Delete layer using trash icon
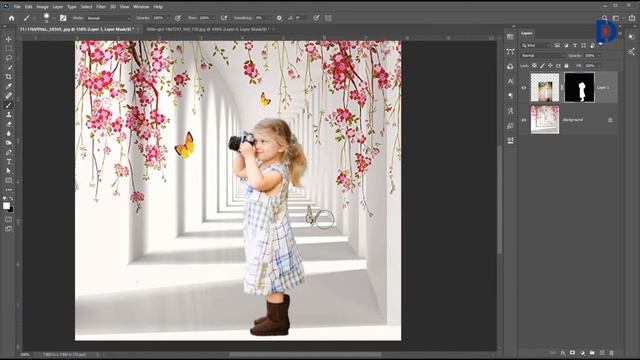 point(611,353)
